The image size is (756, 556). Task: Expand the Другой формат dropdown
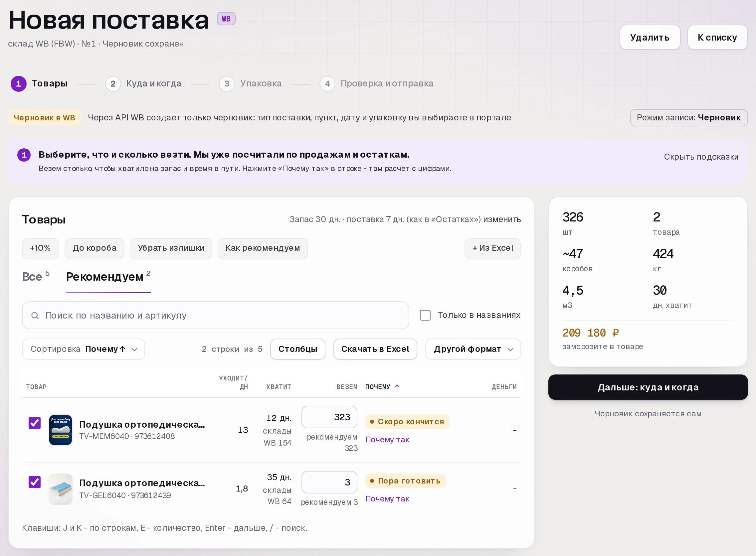pyautogui.click(x=473, y=349)
